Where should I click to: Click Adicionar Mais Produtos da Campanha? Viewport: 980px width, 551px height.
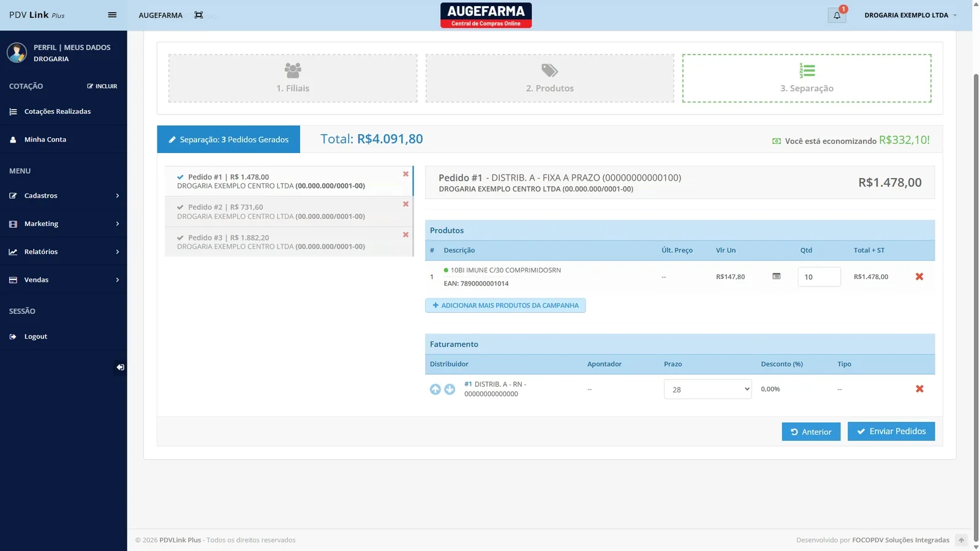505,305
